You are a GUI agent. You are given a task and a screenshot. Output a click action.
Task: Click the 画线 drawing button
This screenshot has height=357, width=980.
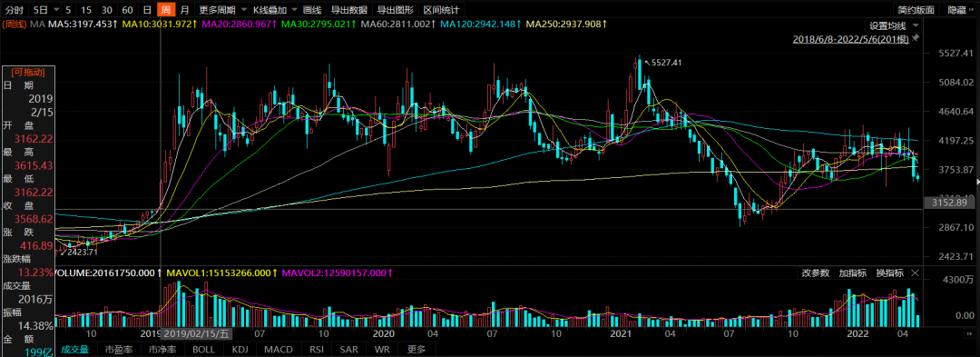(x=311, y=10)
